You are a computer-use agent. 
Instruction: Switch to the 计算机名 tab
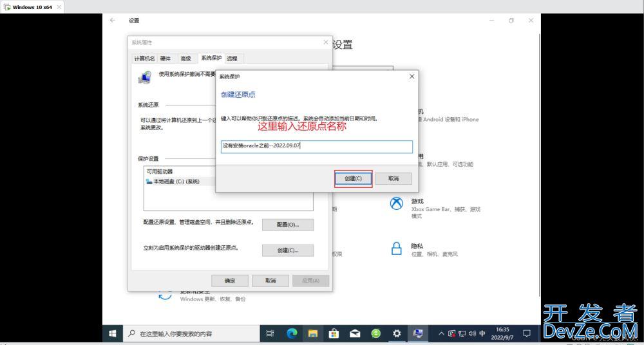144,59
